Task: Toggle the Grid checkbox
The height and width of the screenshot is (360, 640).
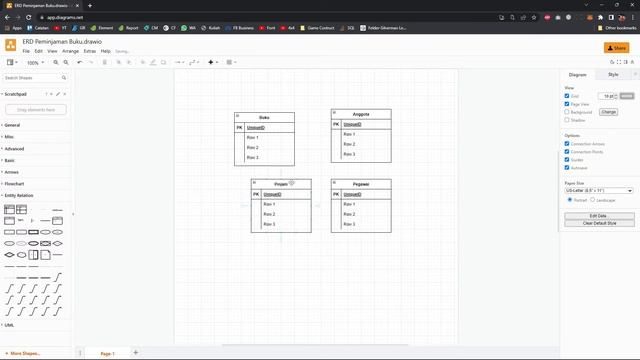Action: click(x=567, y=96)
